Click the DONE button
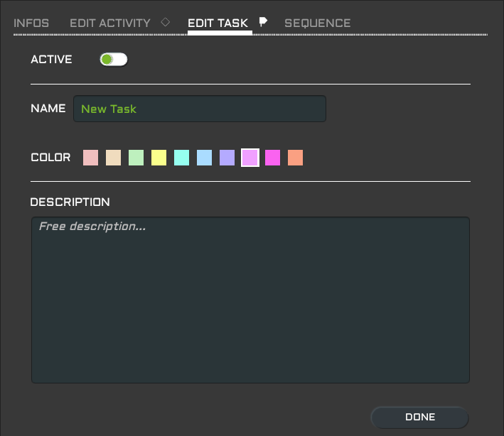Image resolution: width=504 pixels, height=436 pixels. pos(420,418)
